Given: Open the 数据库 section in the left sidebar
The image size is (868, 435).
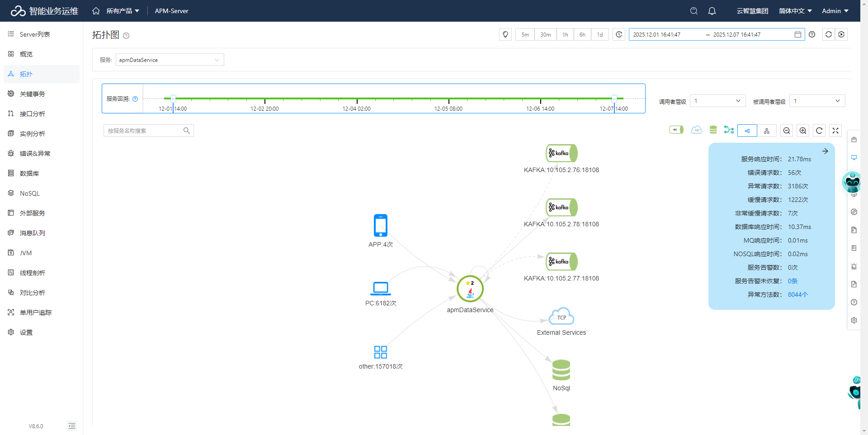Looking at the screenshot, I should click(x=29, y=173).
